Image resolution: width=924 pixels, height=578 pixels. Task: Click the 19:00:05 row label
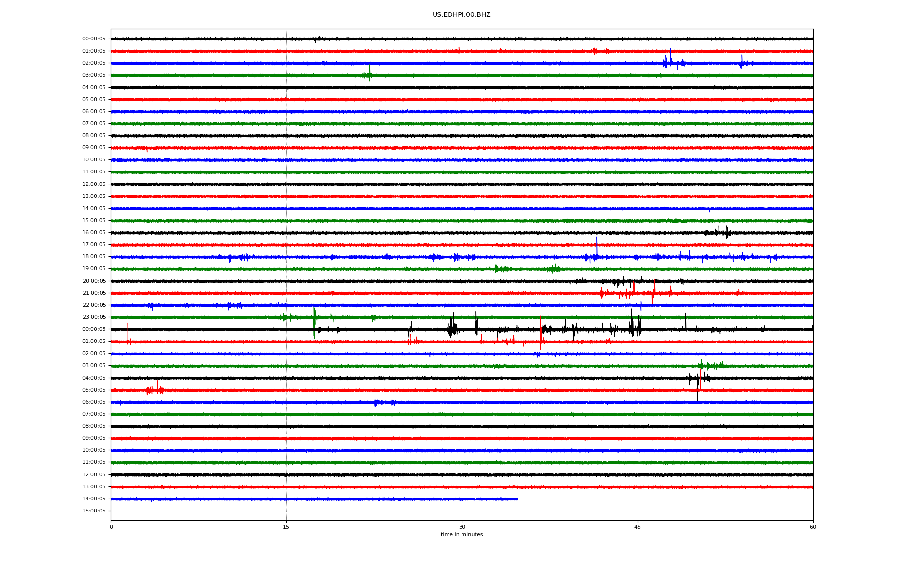[94, 269]
